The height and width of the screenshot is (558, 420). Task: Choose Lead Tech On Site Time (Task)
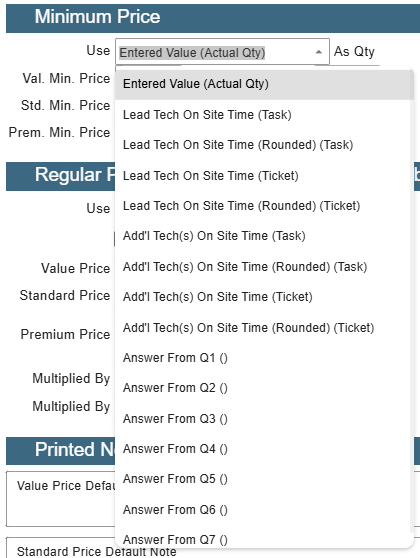coord(264,115)
